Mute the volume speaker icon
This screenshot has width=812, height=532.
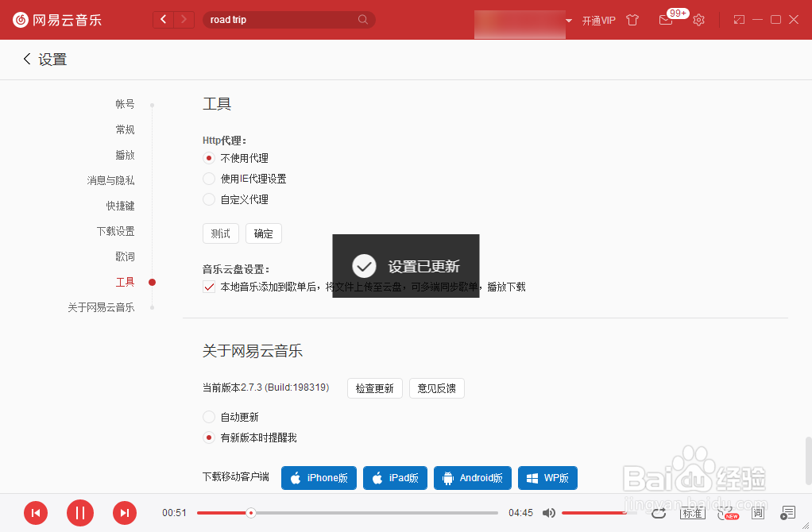[x=549, y=513]
